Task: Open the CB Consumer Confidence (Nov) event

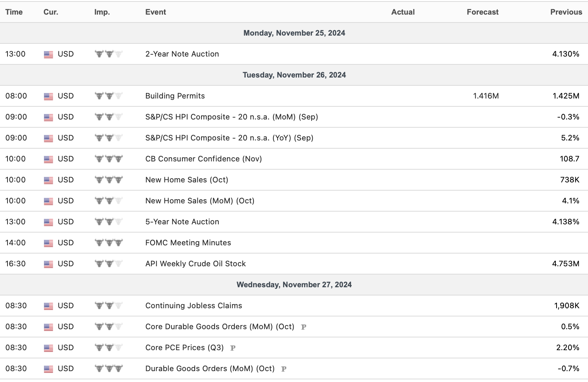Action: (x=203, y=159)
